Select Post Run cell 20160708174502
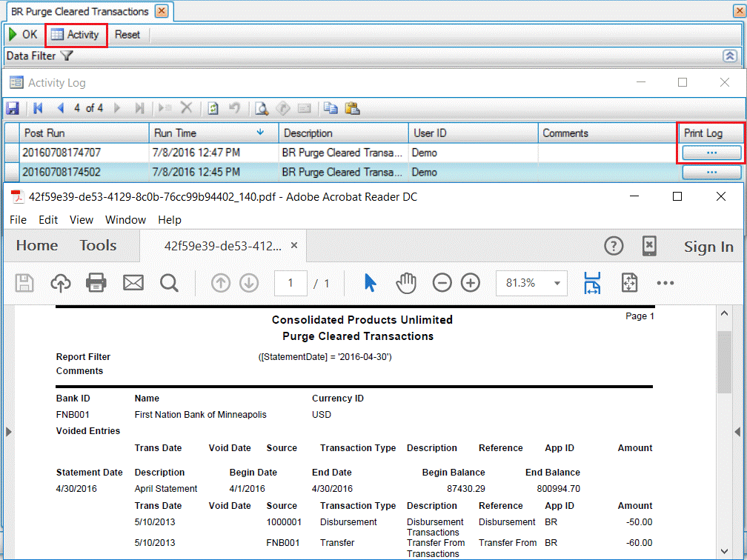Viewport: 747px width, 560px height. [84, 173]
